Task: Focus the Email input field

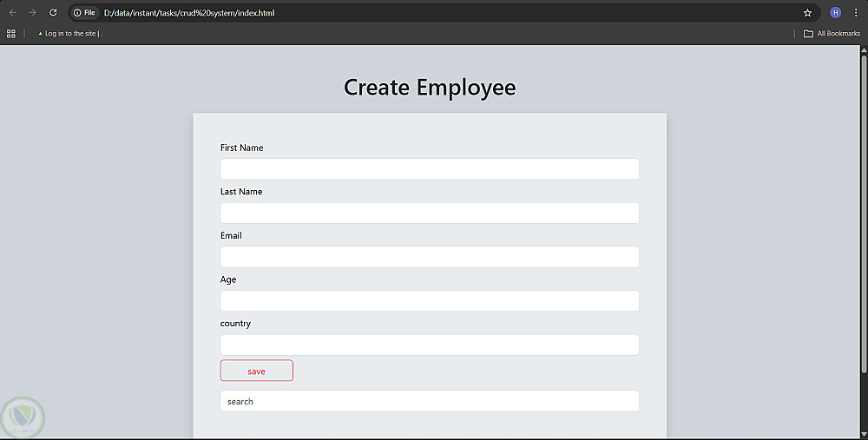Action: pos(430,257)
